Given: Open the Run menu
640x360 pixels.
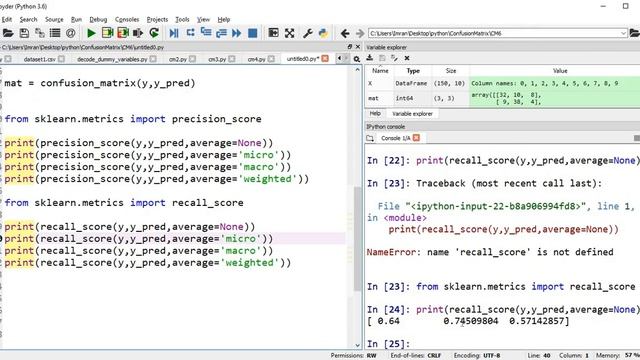Looking at the screenshot, I should click(x=76, y=19).
